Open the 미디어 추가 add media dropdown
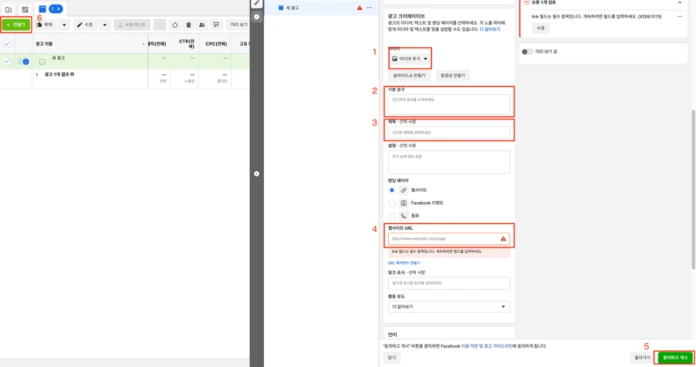The image size is (696, 367). pos(410,59)
